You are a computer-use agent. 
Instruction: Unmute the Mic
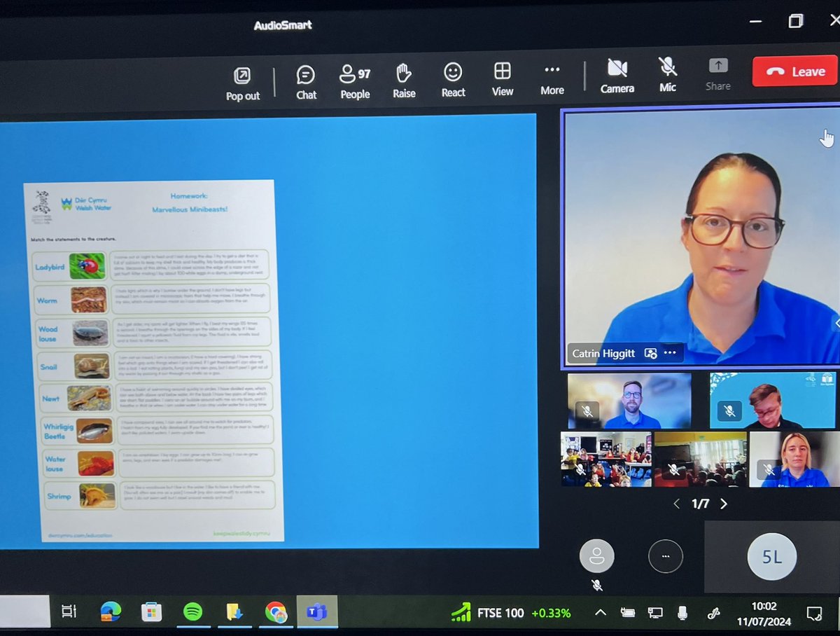[668, 74]
